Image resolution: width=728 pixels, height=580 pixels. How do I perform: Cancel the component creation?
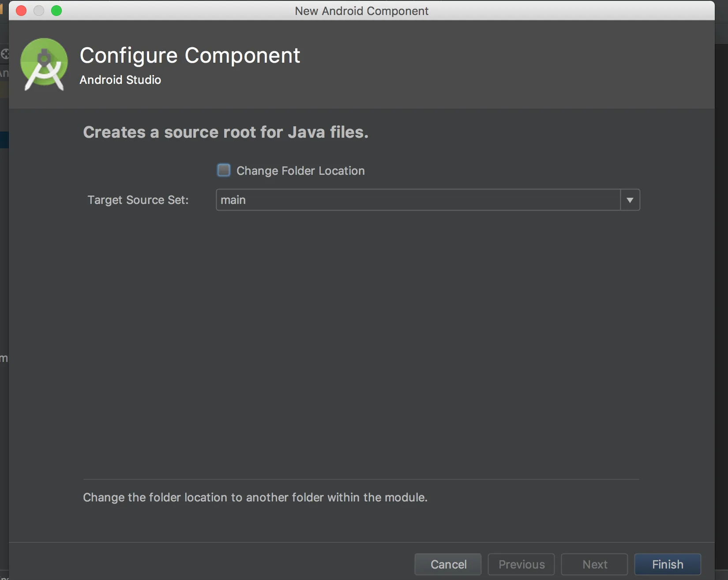tap(448, 564)
